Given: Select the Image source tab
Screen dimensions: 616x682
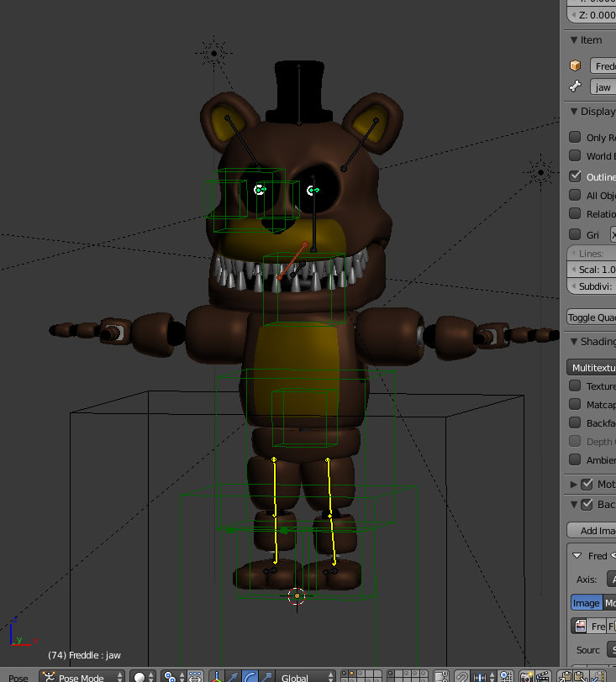Looking at the screenshot, I should [587, 603].
